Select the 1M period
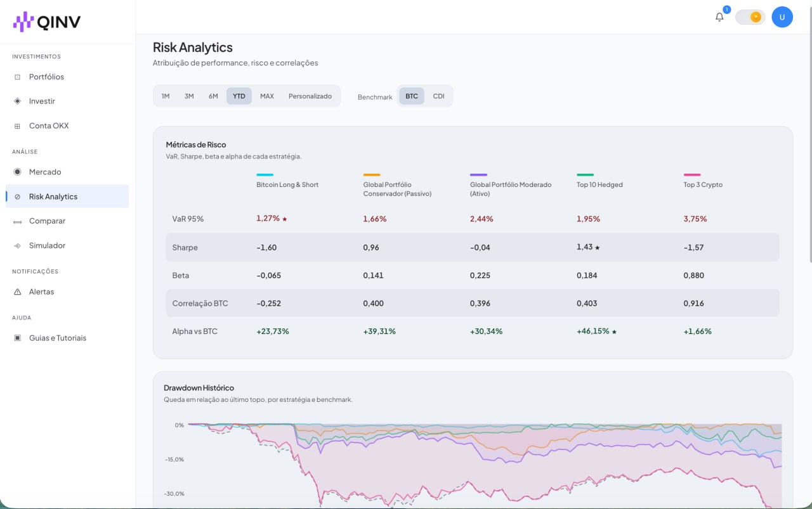The width and height of the screenshot is (812, 509). [166, 96]
